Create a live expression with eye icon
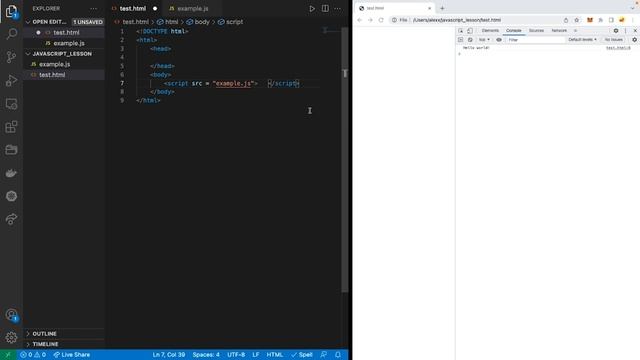This screenshot has width=640, height=360. click(499, 40)
